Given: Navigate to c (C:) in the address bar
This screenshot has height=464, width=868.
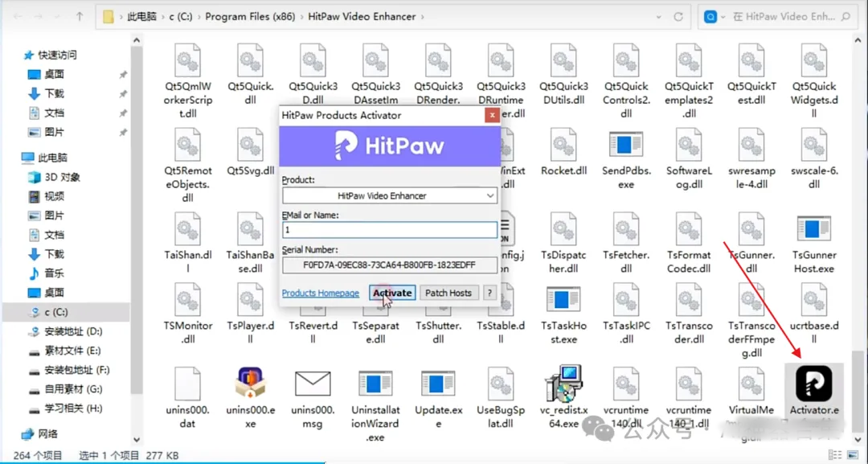Looking at the screenshot, I should (181, 17).
